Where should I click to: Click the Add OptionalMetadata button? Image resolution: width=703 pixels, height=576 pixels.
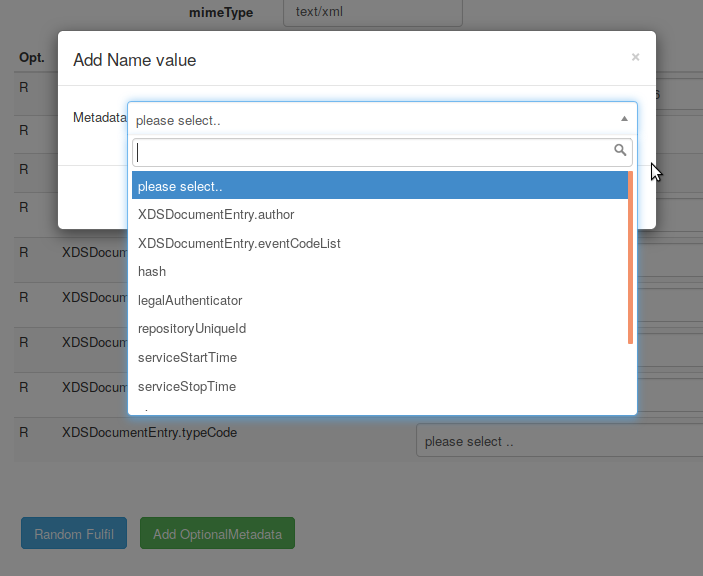coord(217,534)
